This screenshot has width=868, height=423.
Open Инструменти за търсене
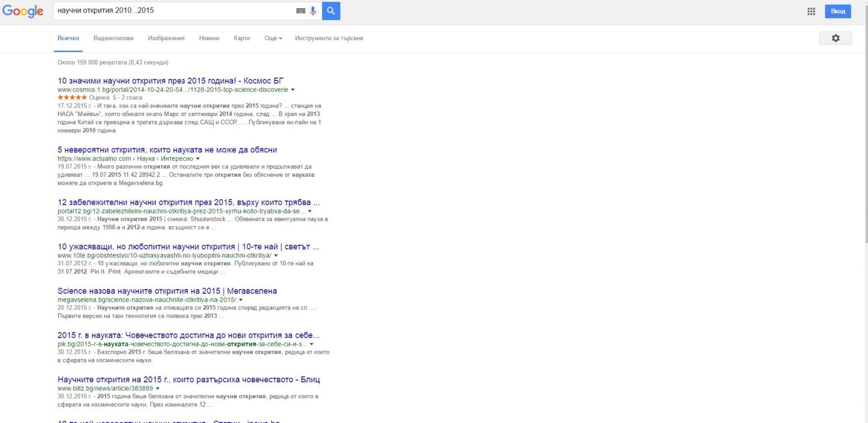tap(329, 38)
